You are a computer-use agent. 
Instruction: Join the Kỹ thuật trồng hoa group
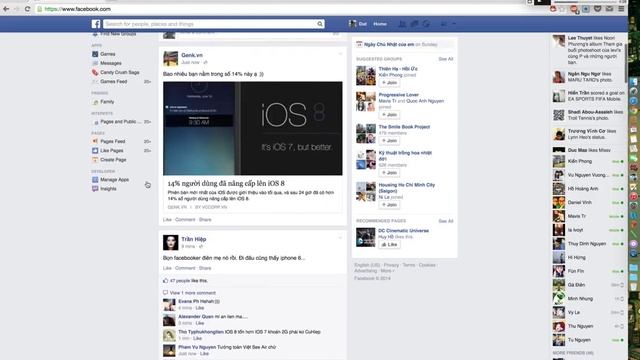click(389, 173)
